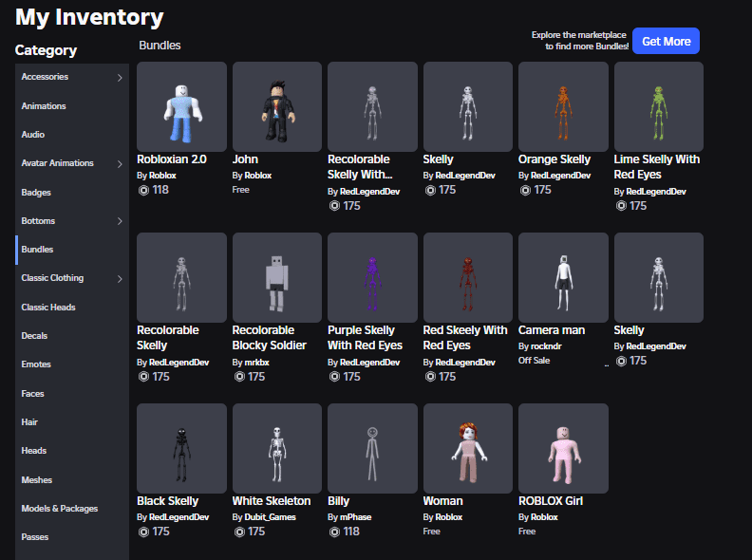Expand the Accessories category arrow
The image size is (752, 560).
tap(120, 78)
